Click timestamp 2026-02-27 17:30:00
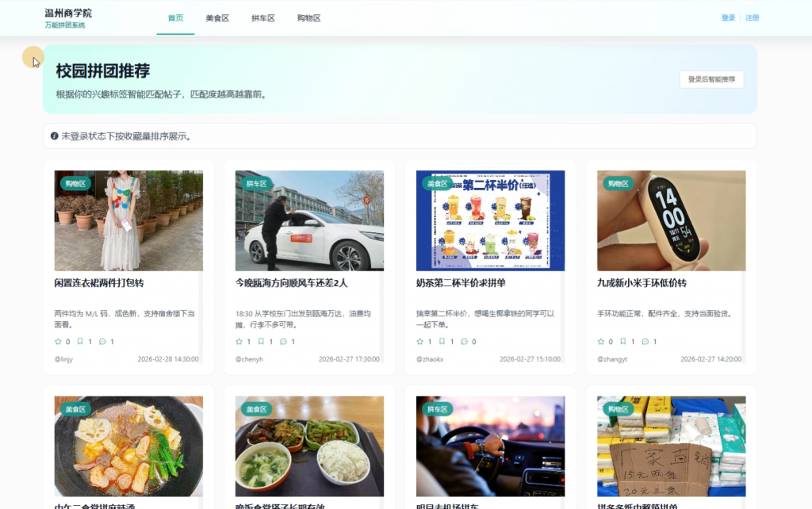 tap(349, 359)
